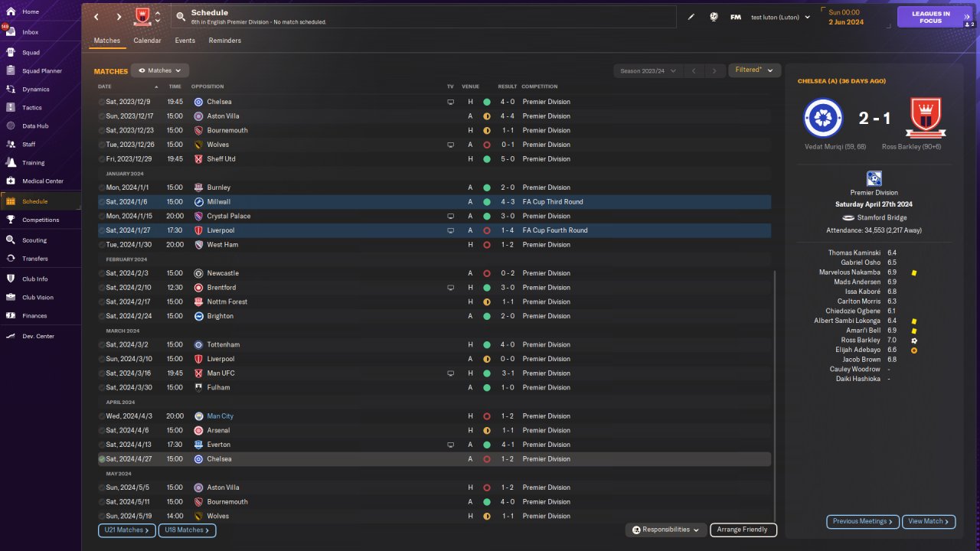The image size is (980, 551).
Task: Sort matches by the OPPOSITION column header
Action: [208, 86]
